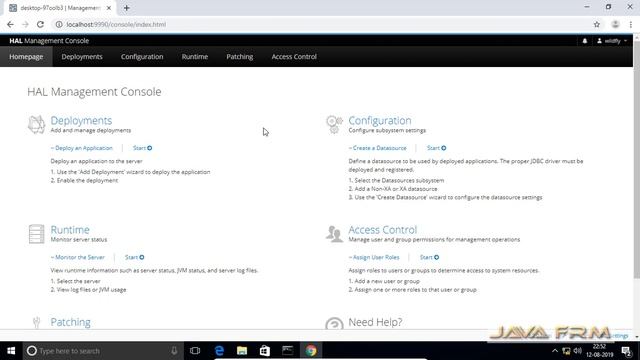Viewport: 640px width, 360px height.
Task: Click the Configuration gears icon
Action: (334, 124)
